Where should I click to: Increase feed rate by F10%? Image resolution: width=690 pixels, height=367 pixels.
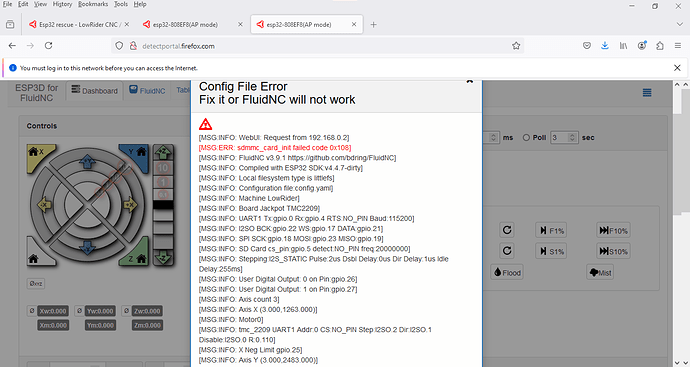(x=613, y=231)
